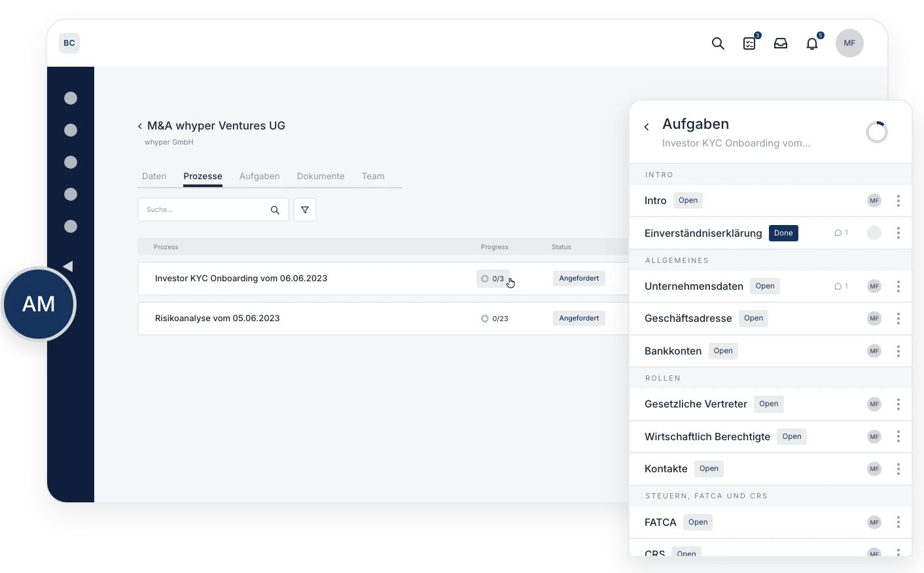924x573 pixels.
Task: Open the notification bell with badge 5
Action: pos(812,43)
